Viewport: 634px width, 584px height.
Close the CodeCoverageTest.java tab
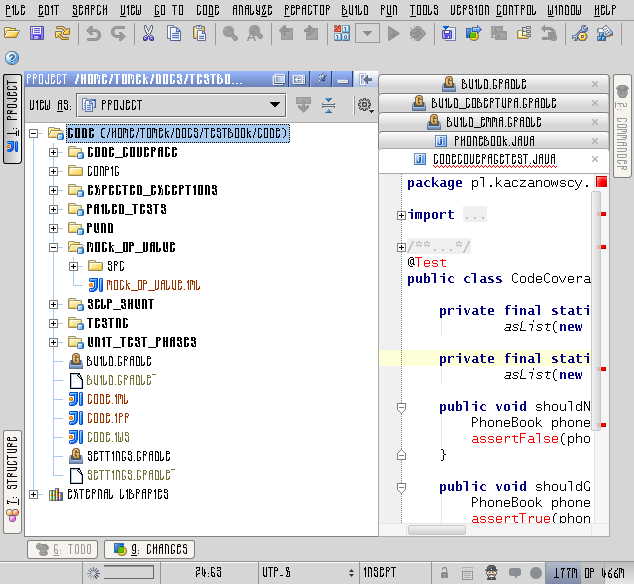click(x=595, y=159)
